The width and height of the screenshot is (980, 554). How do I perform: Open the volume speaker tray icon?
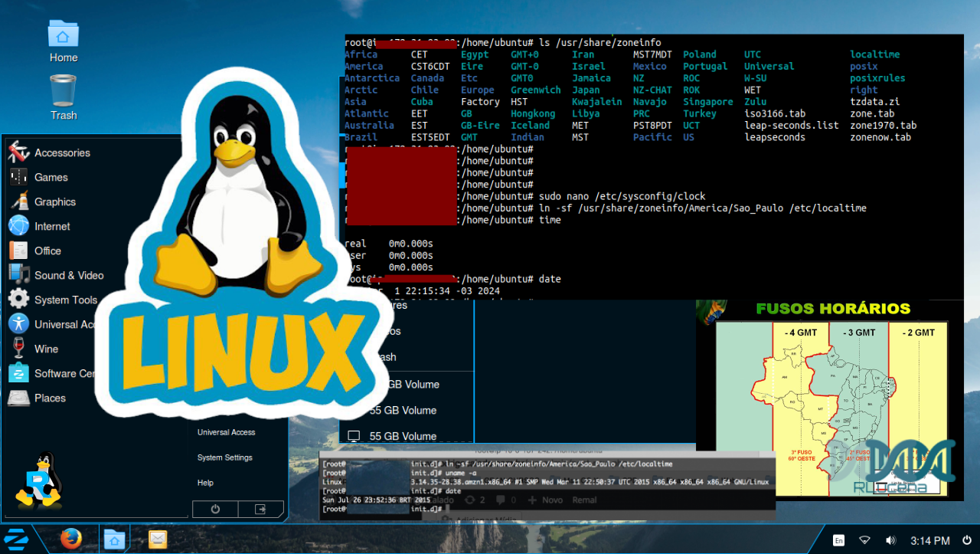coord(890,540)
